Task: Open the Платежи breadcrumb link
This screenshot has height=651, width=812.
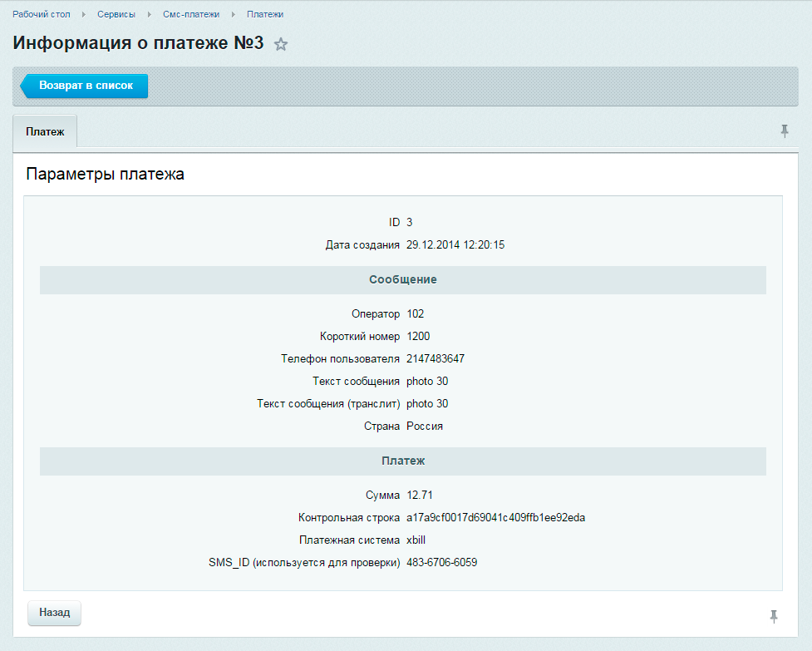Action: (265, 14)
